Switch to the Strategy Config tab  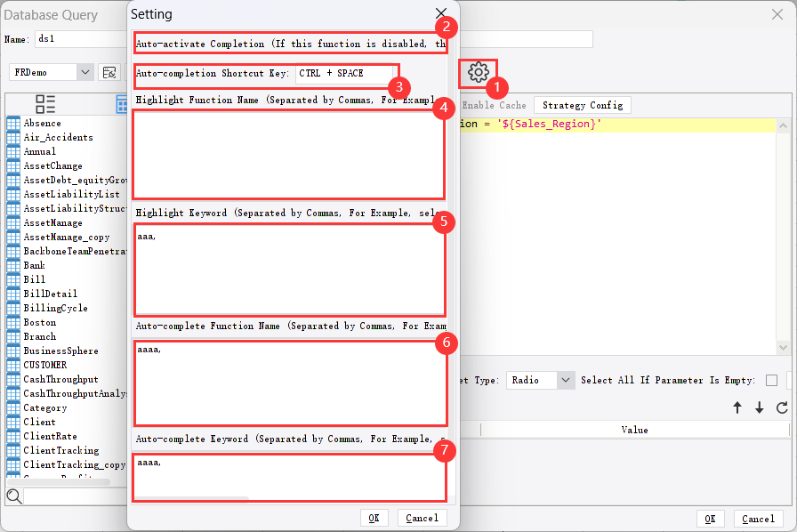point(582,104)
